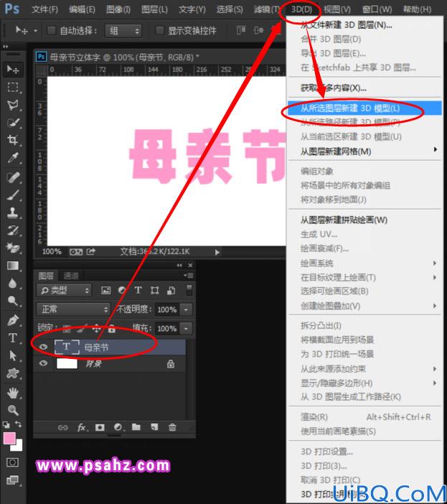
Task: Toggle the type layer filter T icon
Action: click(138, 290)
